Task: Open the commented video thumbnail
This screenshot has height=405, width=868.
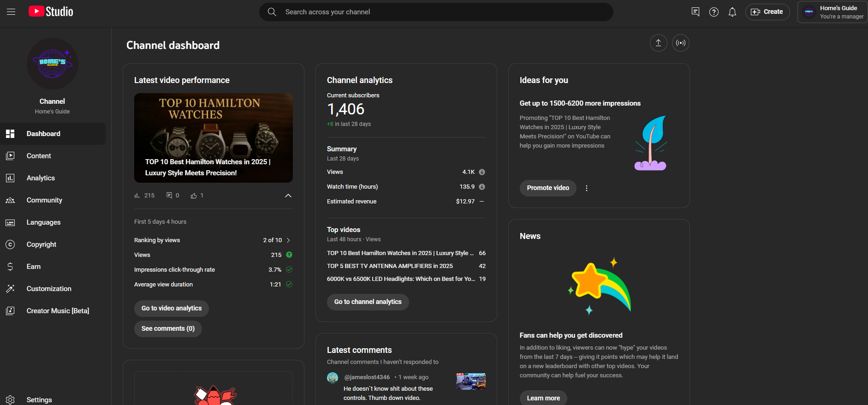Action: click(x=471, y=381)
